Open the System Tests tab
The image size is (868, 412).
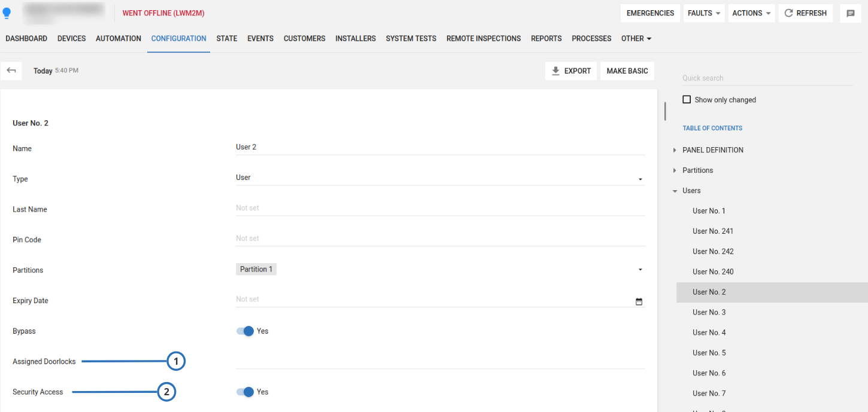click(x=411, y=38)
